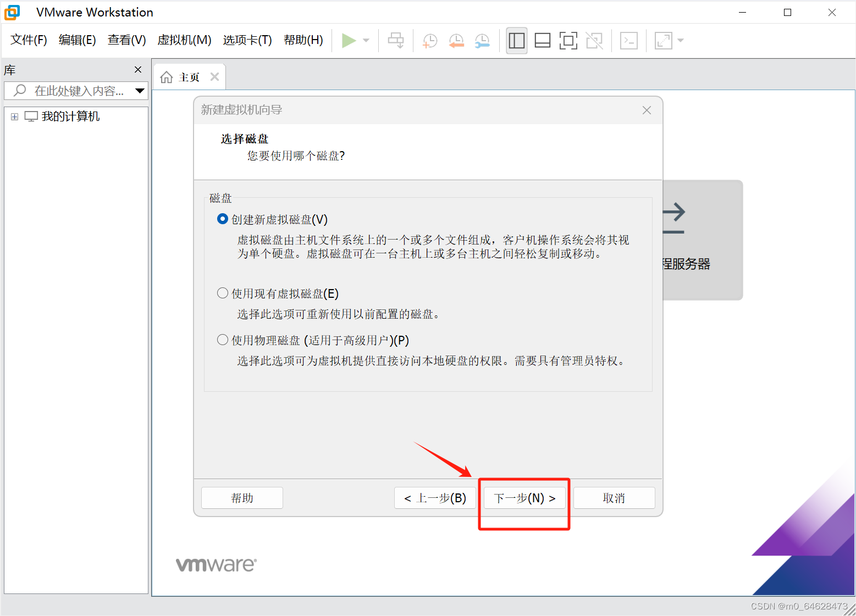The image size is (856, 616).
Task: Click the Take Snapshot clock icon
Action: coord(430,40)
